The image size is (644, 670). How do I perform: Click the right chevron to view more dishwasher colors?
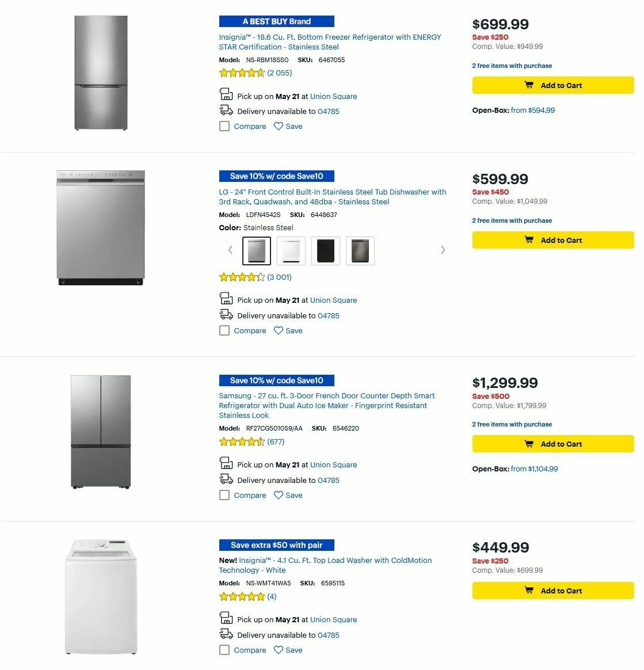[x=443, y=250]
